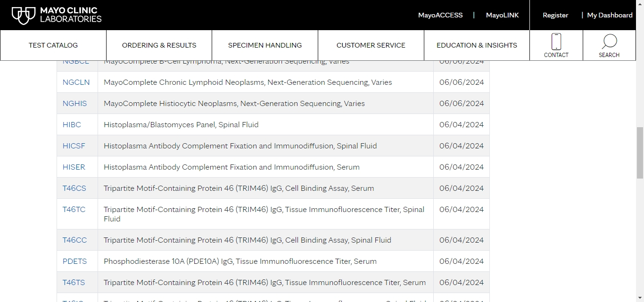Click the 06/06/2024 date in NGCLN row

(462, 82)
